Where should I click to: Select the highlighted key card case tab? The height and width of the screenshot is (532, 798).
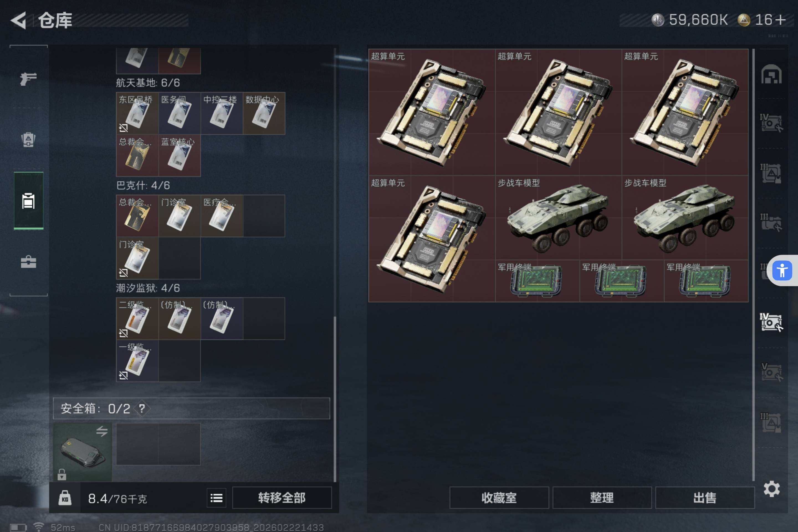click(29, 201)
